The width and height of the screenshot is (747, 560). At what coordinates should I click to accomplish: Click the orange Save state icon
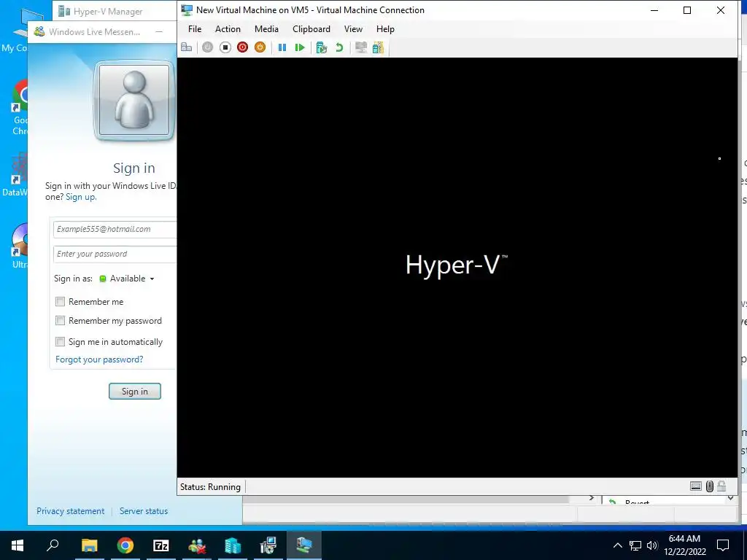(x=260, y=47)
